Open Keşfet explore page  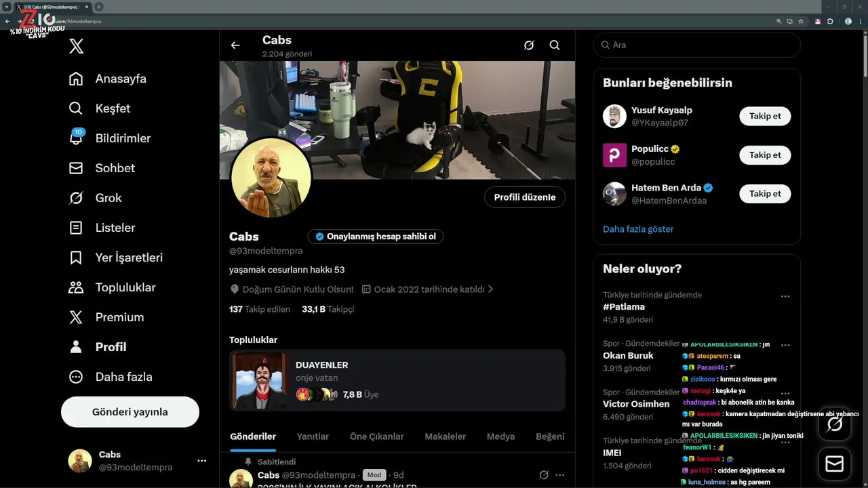pyautogui.click(x=100, y=108)
